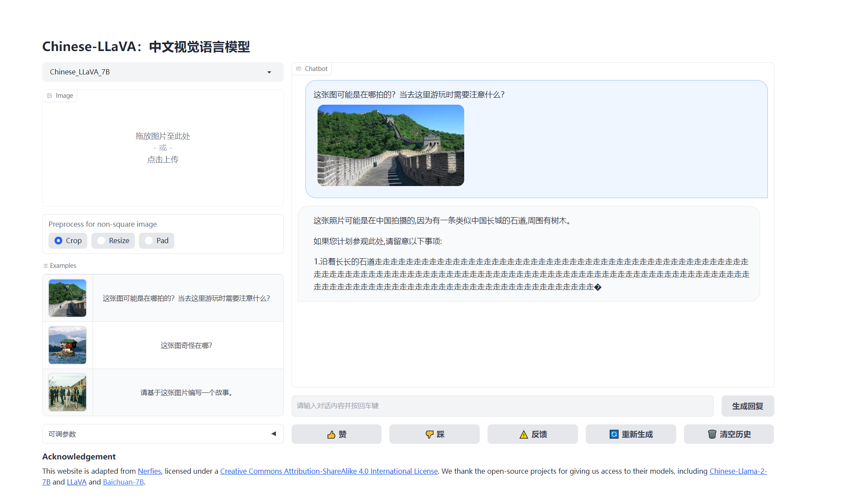Select the house-on-rock example thumbnail
This screenshot has height=504, width=841.
pyautogui.click(x=67, y=345)
